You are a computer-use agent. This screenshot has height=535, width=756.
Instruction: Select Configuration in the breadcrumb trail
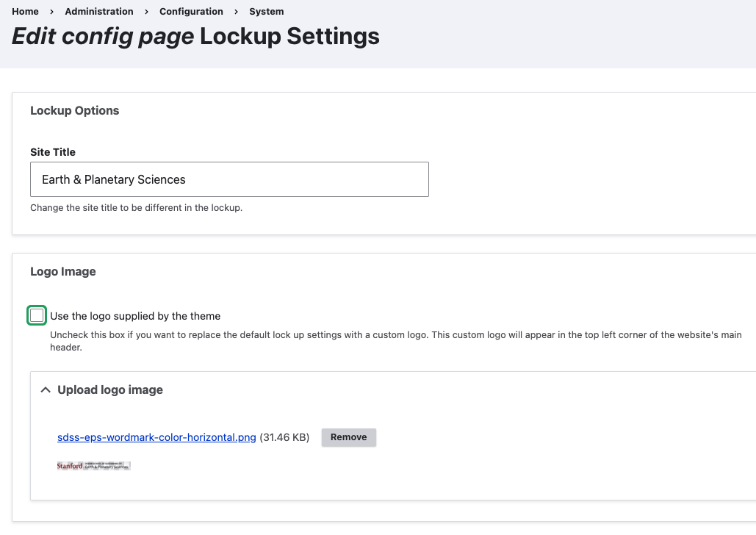[x=191, y=11]
